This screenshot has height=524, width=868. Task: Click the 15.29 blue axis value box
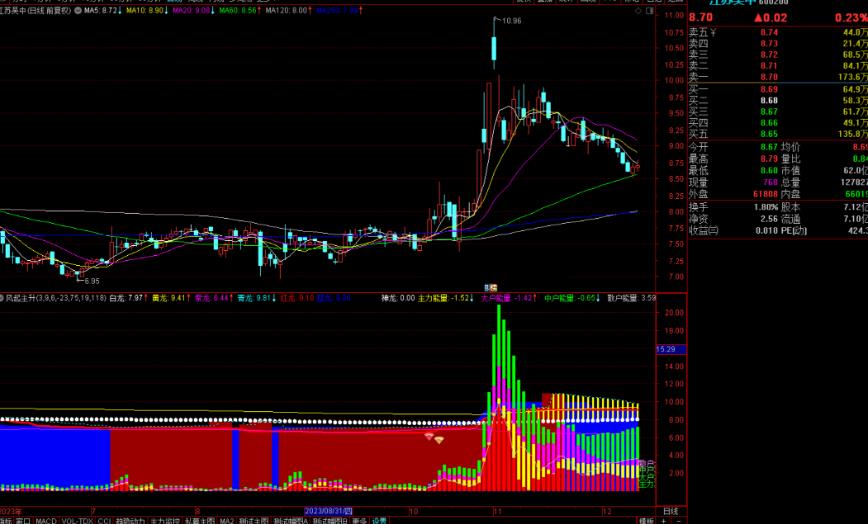[x=670, y=350]
